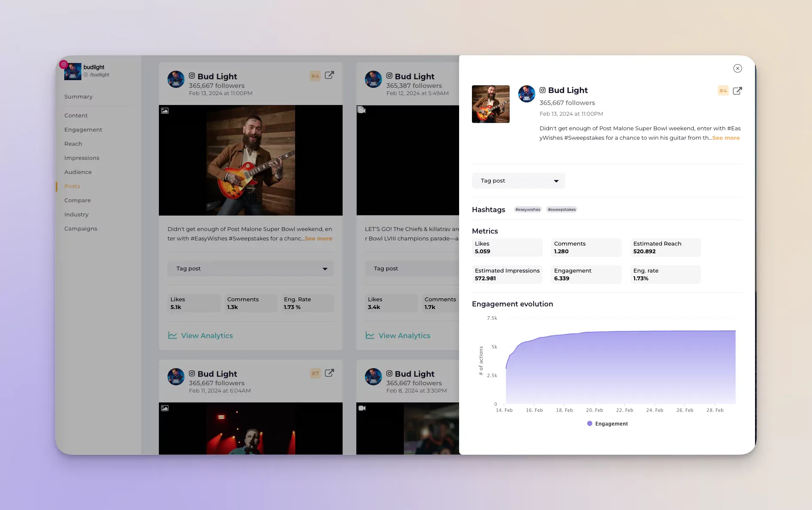The height and width of the screenshot is (510, 812).
Task: Click image-type icon on guitar post
Action: pyautogui.click(x=165, y=111)
